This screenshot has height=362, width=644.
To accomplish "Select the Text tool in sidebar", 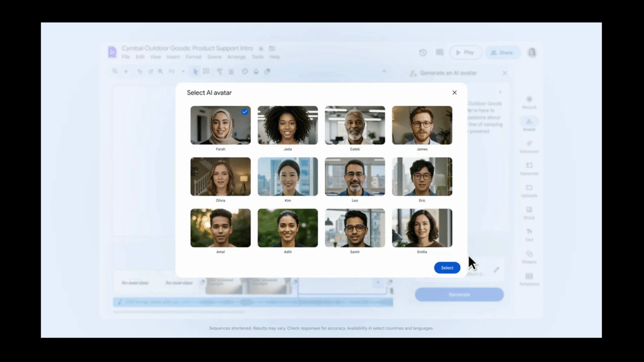I will coord(529,234).
